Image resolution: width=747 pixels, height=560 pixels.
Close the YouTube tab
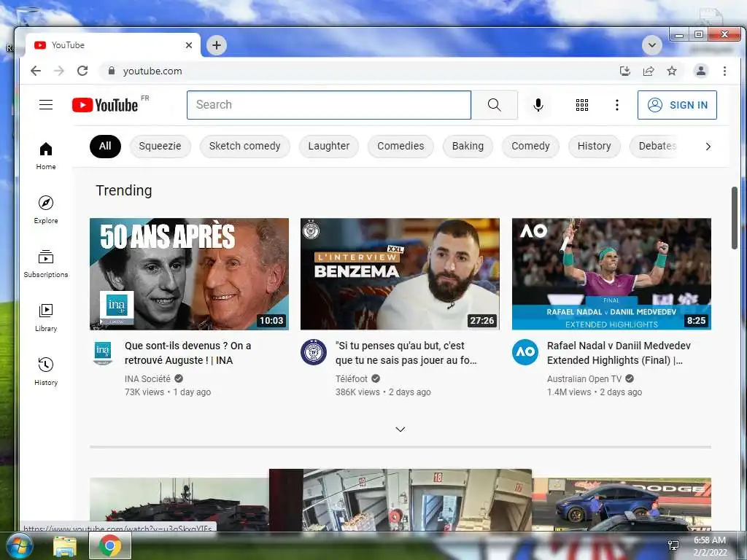tap(189, 45)
